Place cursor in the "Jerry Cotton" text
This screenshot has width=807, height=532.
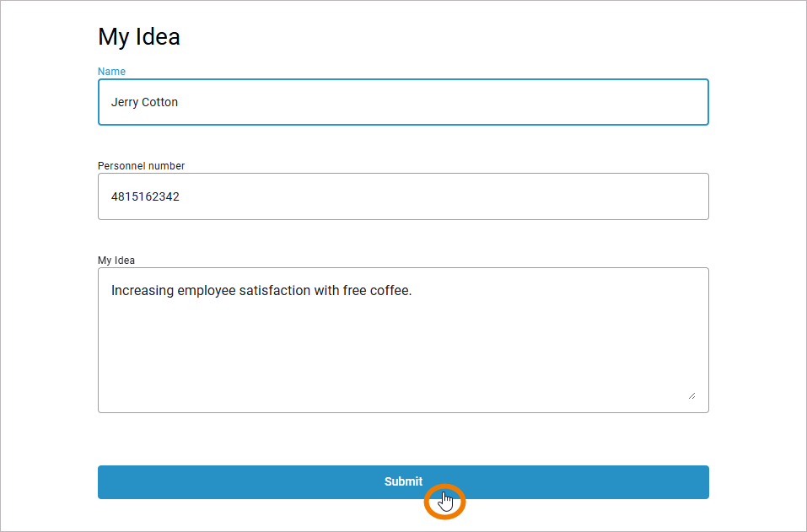click(144, 102)
